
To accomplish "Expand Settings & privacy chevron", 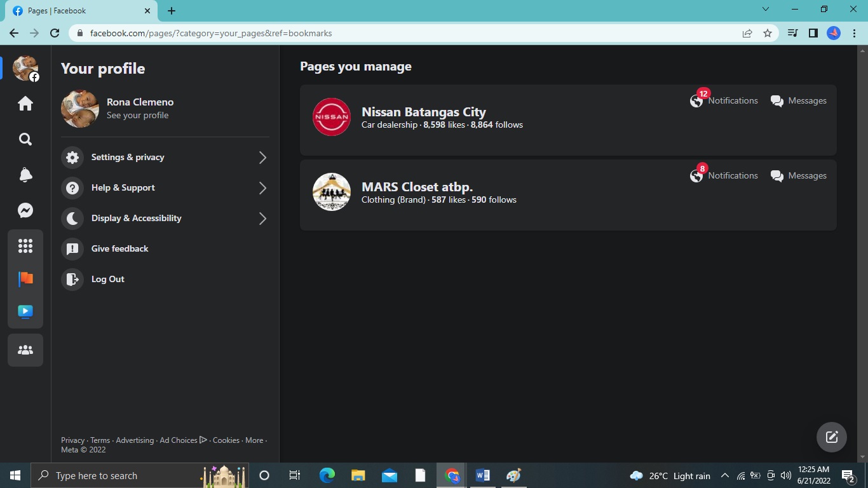I will click(262, 158).
